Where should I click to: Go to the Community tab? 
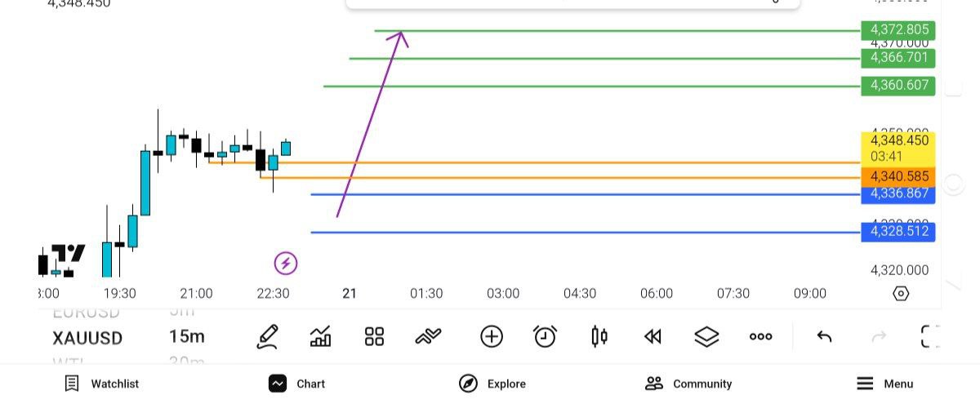click(688, 384)
